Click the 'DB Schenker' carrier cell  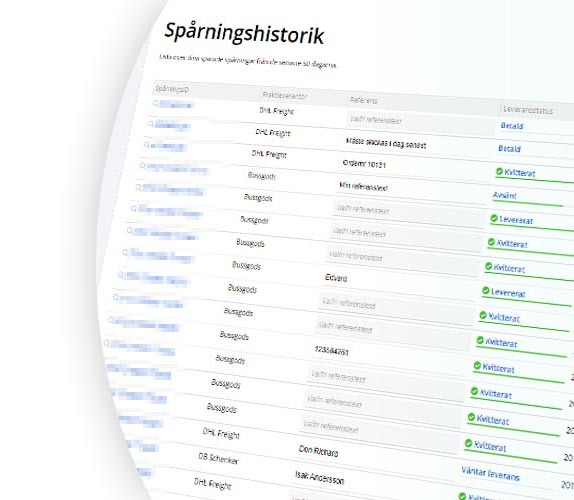click(x=218, y=458)
